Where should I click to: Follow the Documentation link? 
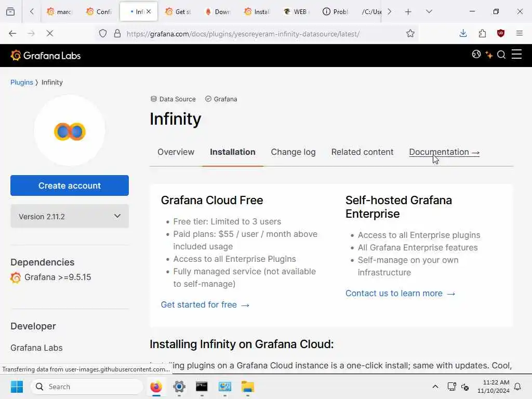pos(444,152)
